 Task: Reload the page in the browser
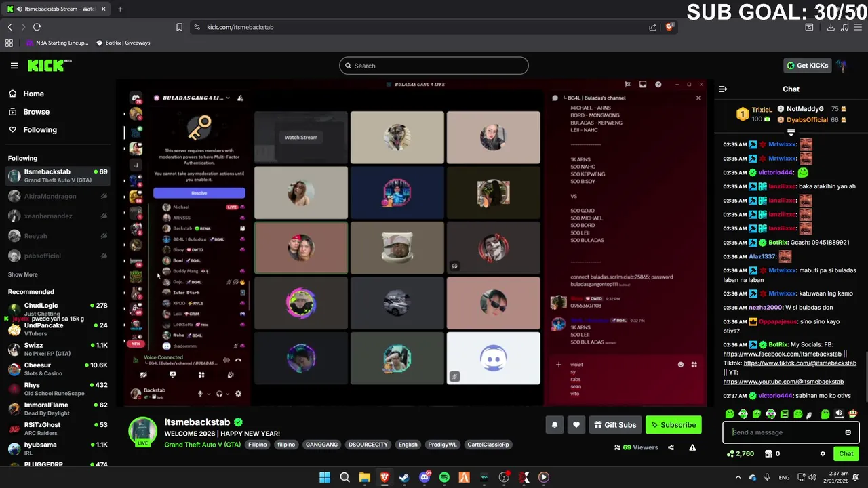pyautogui.click(x=37, y=27)
